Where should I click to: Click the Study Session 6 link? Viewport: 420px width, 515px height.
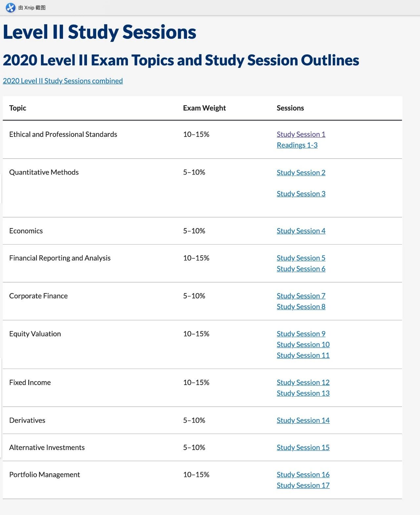click(301, 269)
